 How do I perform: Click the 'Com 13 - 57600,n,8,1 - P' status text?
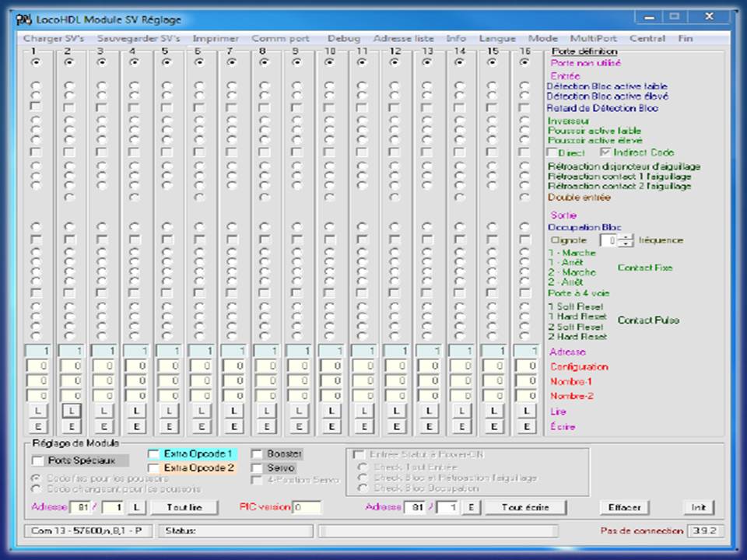coord(87,530)
